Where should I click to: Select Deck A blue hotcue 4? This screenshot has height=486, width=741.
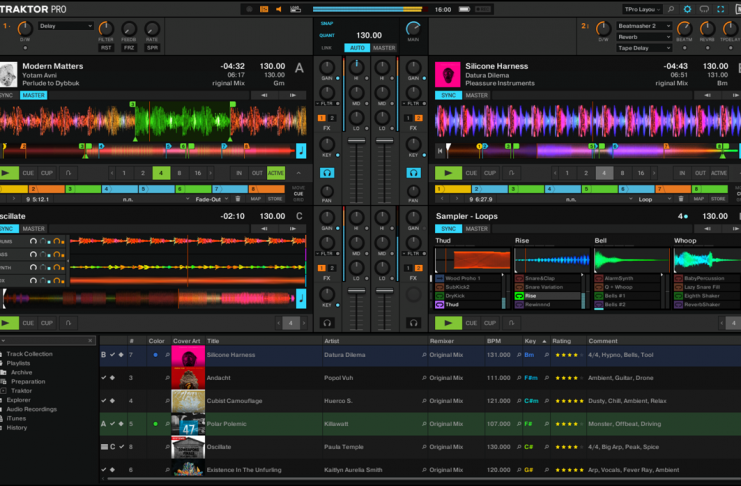[120, 189]
